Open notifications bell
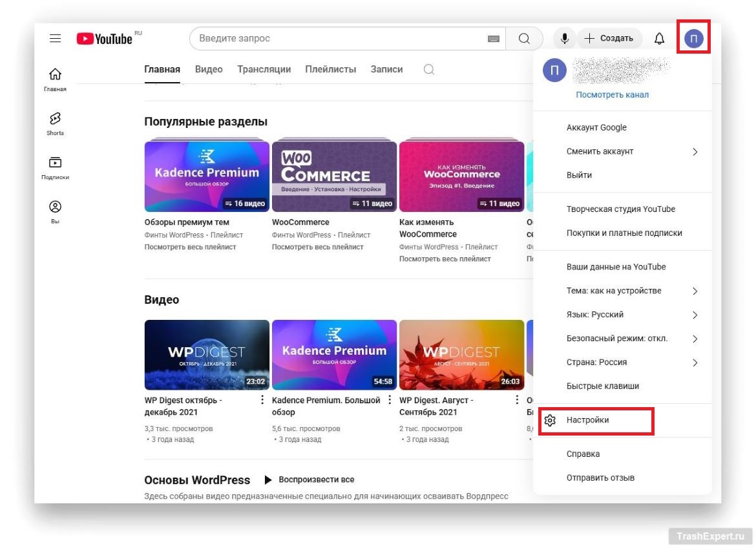756x548 pixels. click(659, 38)
